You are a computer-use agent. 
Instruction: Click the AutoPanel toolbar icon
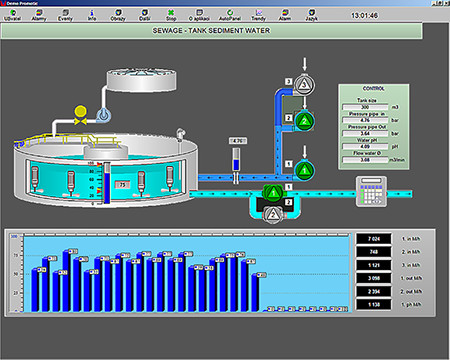[230, 15]
